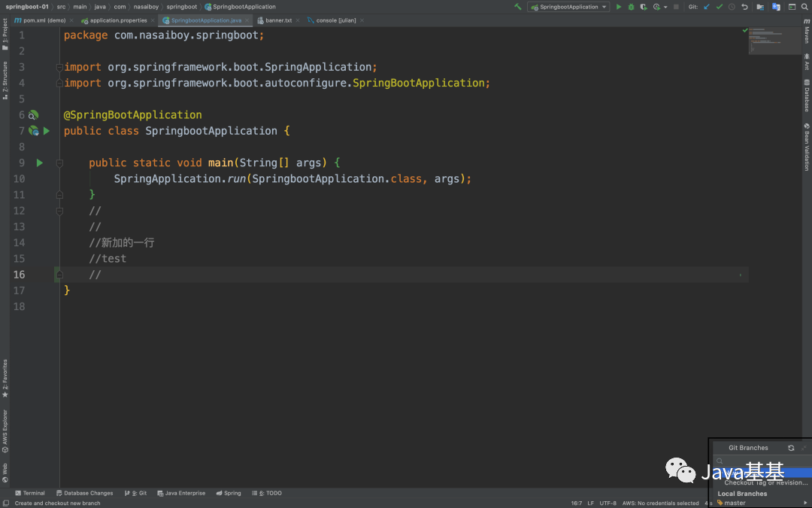Open the Java Enterprise tool window button
This screenshot has height=508, width=812.
pos(181,493)
